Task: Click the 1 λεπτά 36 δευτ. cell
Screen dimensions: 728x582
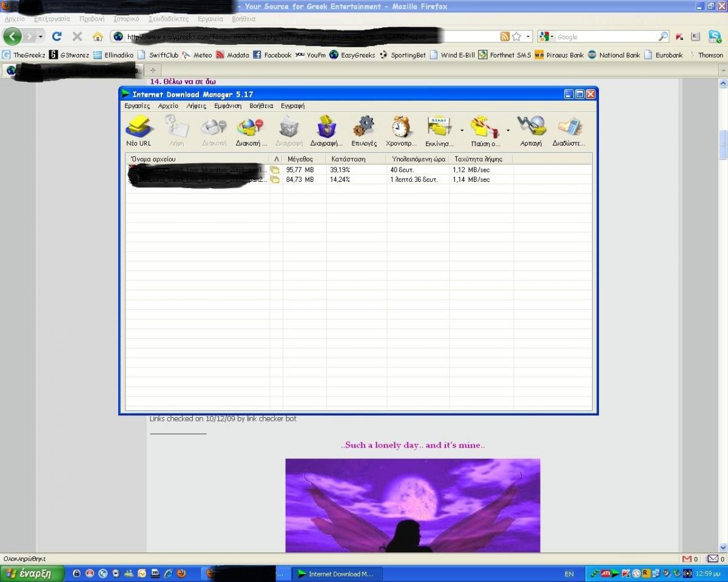Action: (414, 179)
